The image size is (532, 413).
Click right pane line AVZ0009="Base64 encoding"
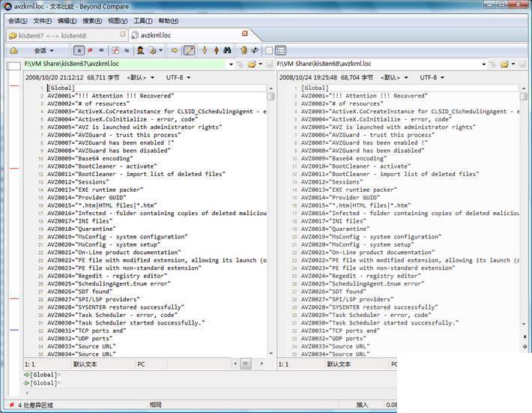point(344,158)
